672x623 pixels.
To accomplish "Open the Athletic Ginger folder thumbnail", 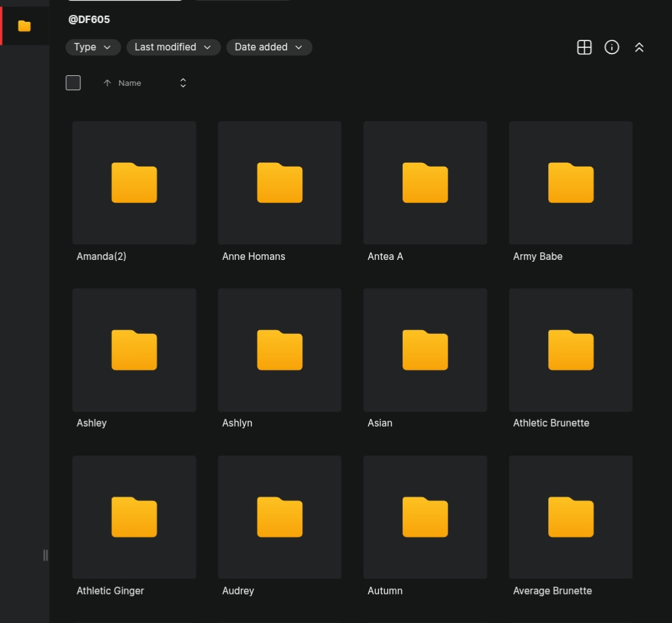I will pos(134,517).
